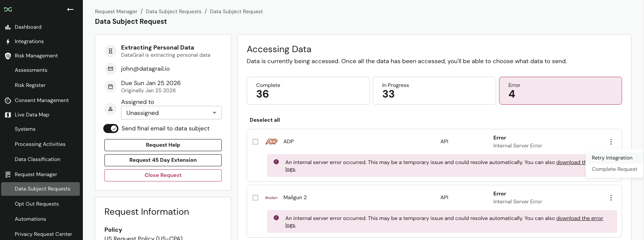Image resolution: width=644 pixels, height=240 pixels.
Task: Click the Integrations lightning bolt icon
Action: tap(8, 42)
